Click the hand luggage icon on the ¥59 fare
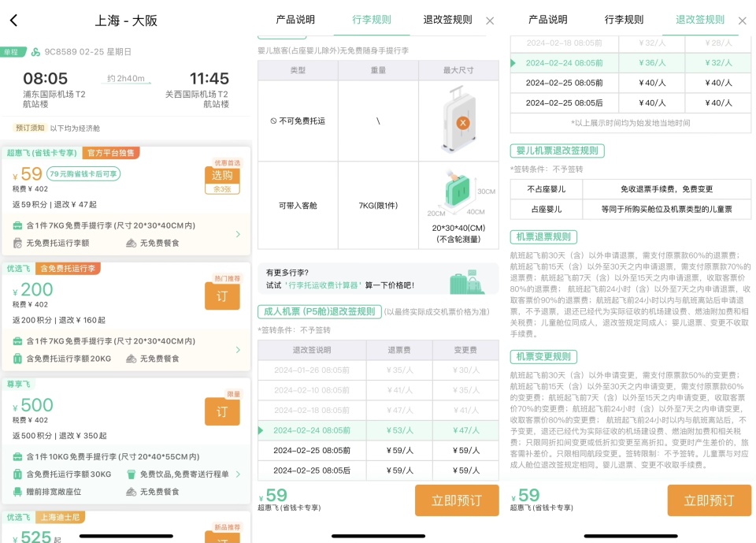This screenshot has height=543, width=756. [x=17, y=225]
